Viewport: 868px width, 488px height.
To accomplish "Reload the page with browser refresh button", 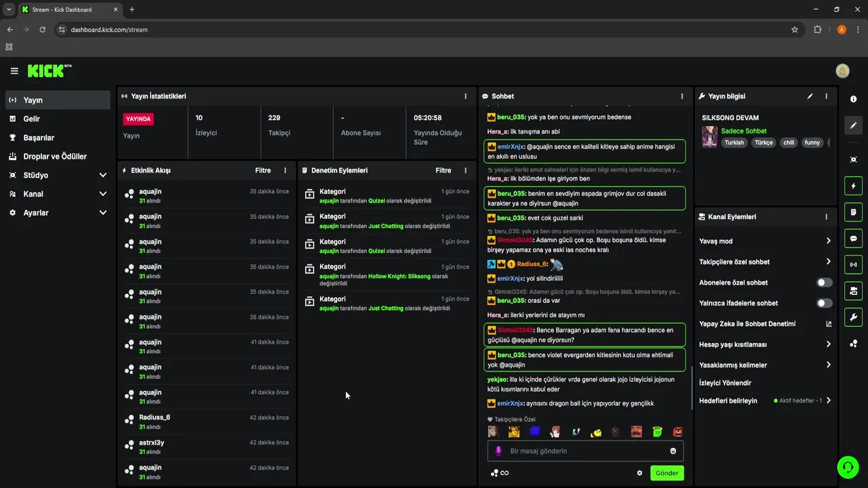I will click(42, 30).
